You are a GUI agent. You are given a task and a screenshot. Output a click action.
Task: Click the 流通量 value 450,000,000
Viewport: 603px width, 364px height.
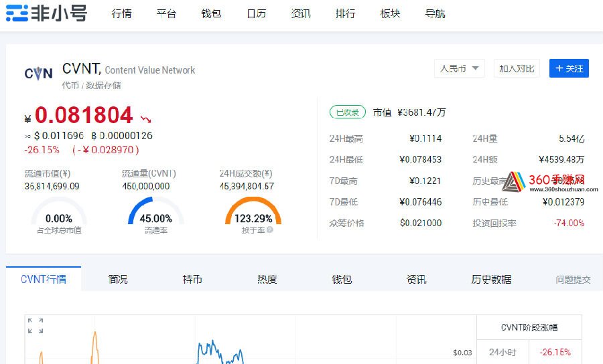[x=146, y=186]
